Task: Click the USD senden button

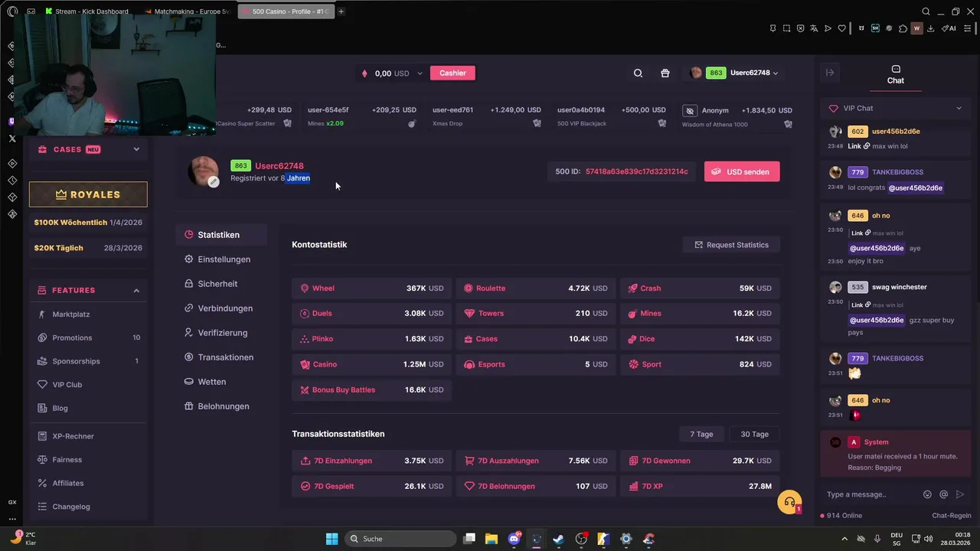Action: pos(742,171)
